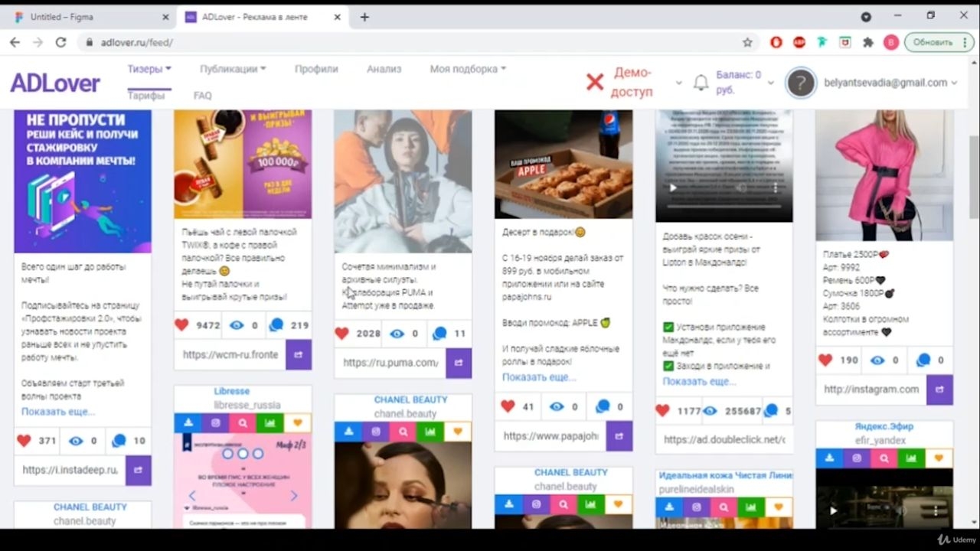Viewport: 980px width, 551px height.
Task: Open the Chrome profile avatar
Action: [890, 43]
